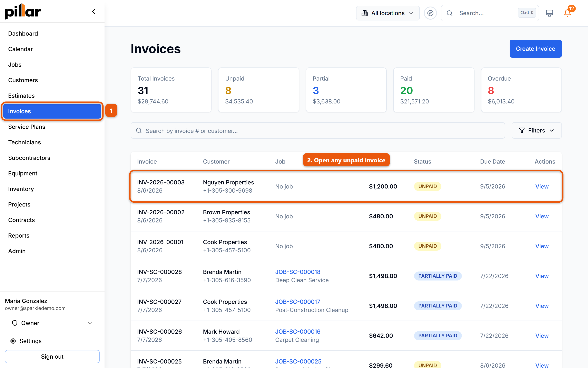Open job link JOB-SC-000017
Screen dimensions: 588x368
pos(298,302)
